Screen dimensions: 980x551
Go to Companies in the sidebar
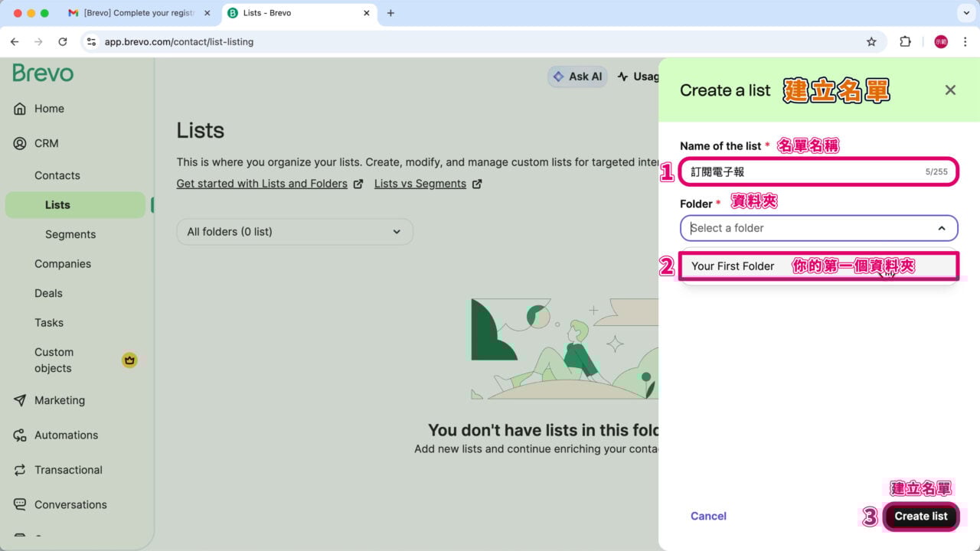tap(63, 264)
